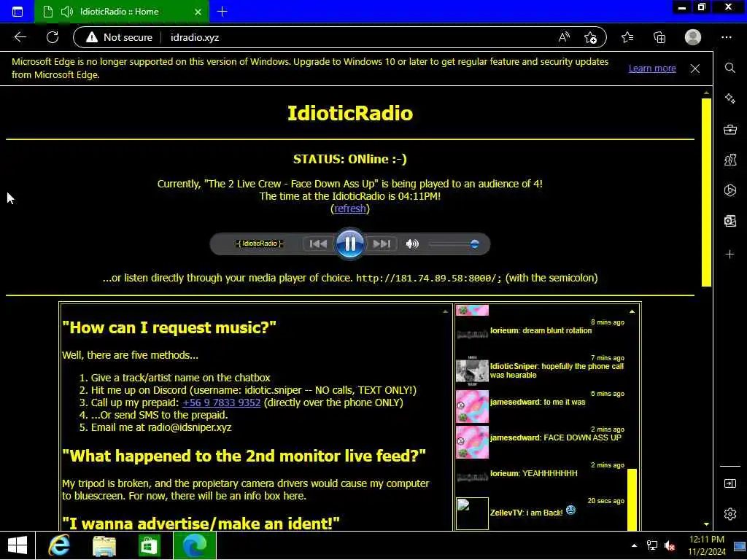Click the IdioticRadio page title
Image resolution: width=747 pixels, height=560 pixels.
click(349, 113)
